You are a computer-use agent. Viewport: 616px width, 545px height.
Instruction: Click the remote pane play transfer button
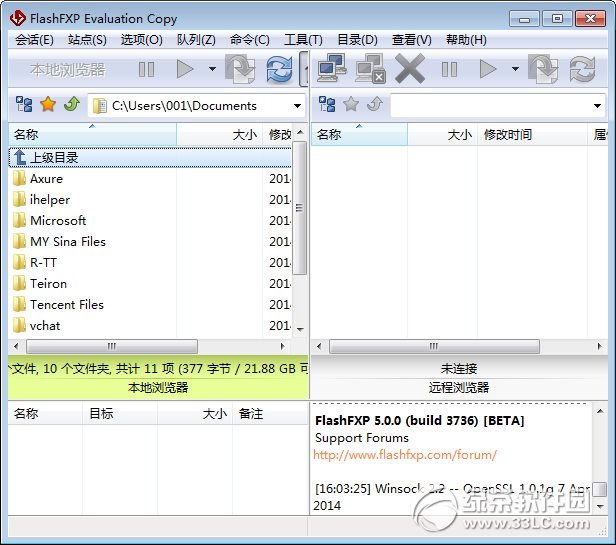(488, 69)
